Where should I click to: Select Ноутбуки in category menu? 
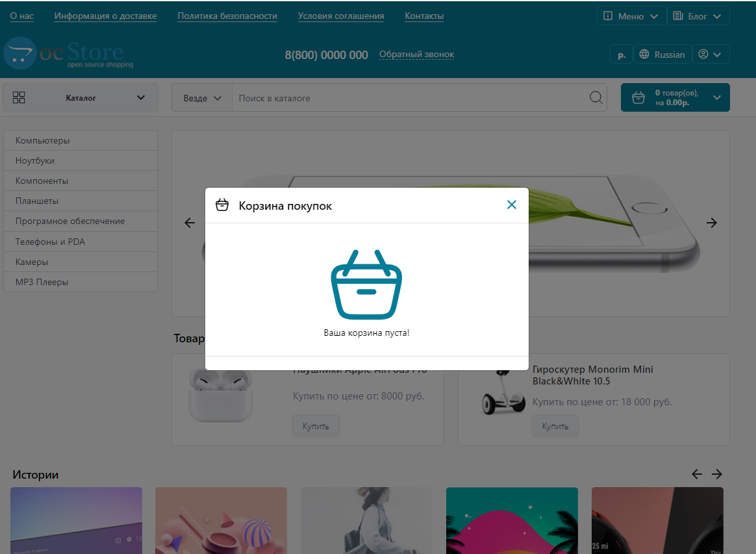click(x=35, y=160)
